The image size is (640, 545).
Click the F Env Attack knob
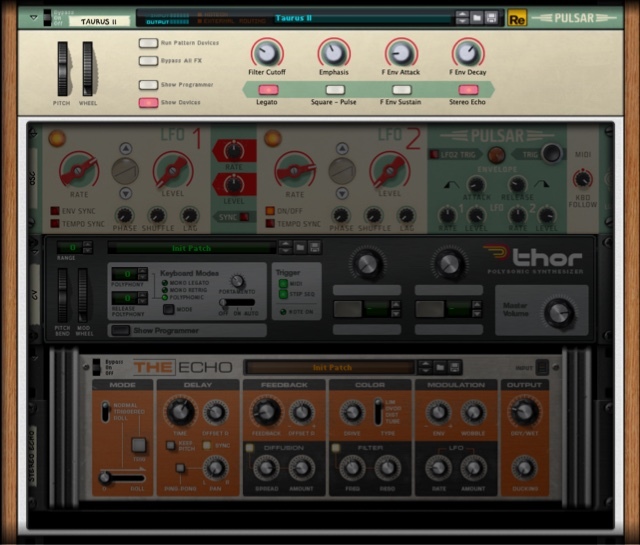click(x=401, y=53)
